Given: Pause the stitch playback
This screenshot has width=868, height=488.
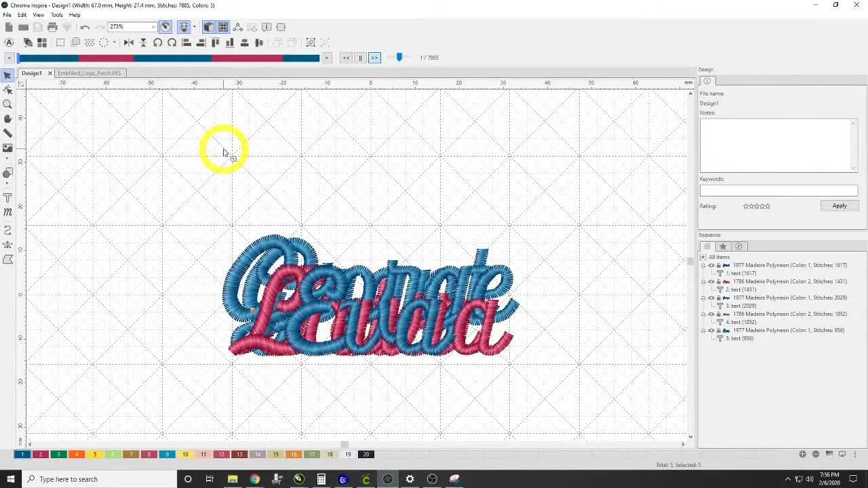Looking at the screenshot, I should (x=360, y=58).
